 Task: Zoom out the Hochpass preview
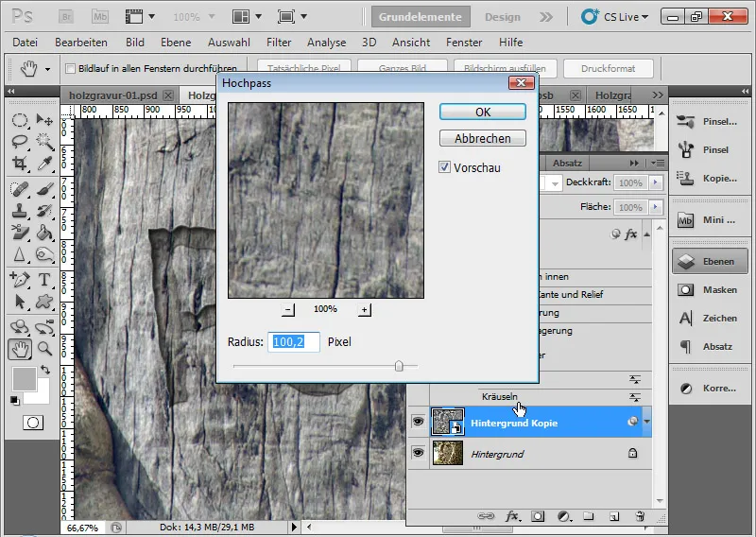tap(288, 309)
